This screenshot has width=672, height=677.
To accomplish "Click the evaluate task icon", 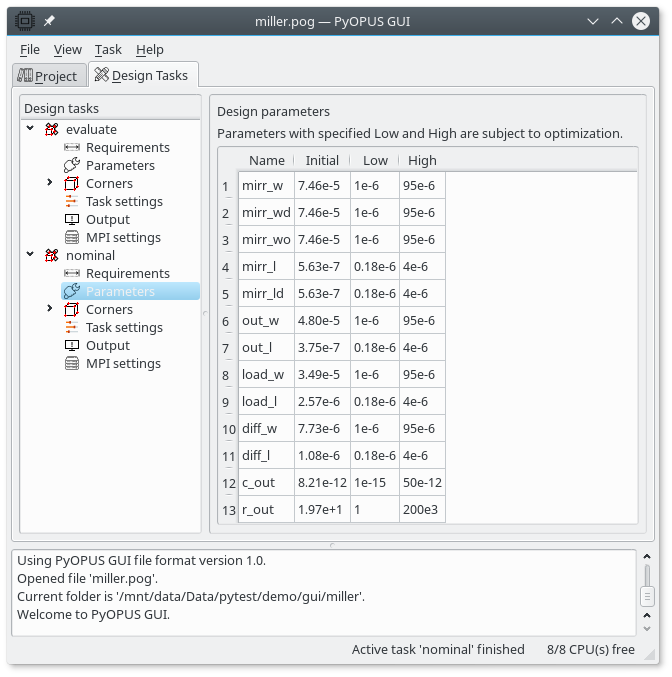I will (x=52, y=130).
